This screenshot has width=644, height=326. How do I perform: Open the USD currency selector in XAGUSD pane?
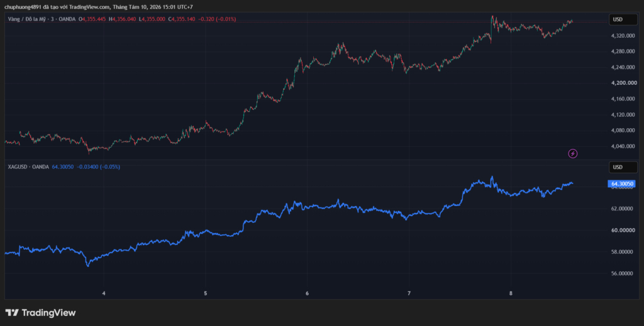(623, 167)
